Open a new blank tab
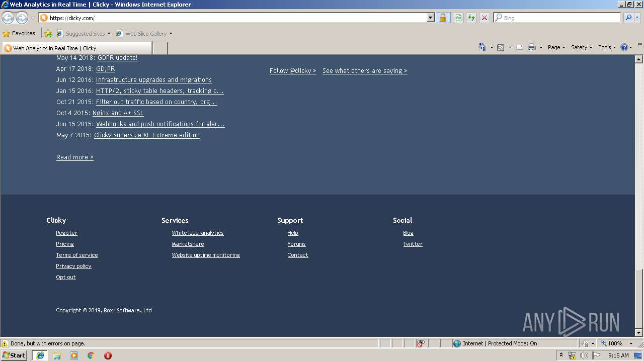The image size is (644, 362). point(160,48)
